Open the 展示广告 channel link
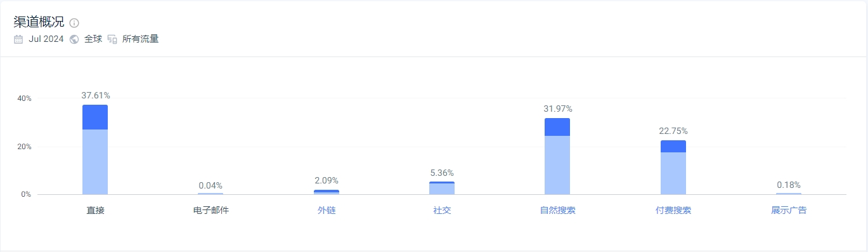Screen dimensions: 868x252 pyautogui.click(x=789, y=210)
